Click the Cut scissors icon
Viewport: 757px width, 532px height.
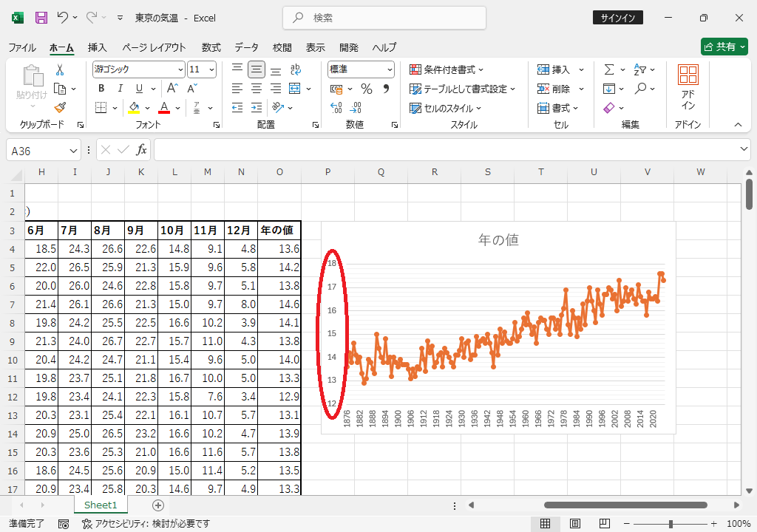point(60,70)
